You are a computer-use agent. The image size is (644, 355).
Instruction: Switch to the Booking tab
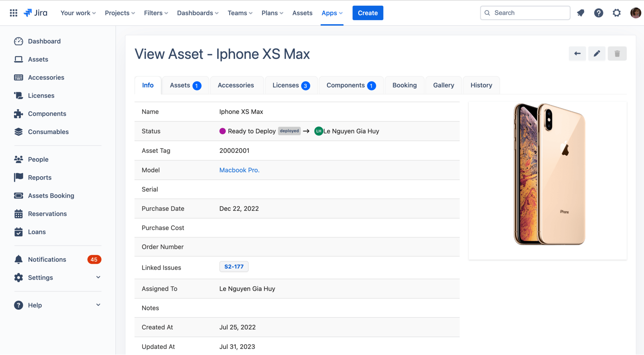405,85
